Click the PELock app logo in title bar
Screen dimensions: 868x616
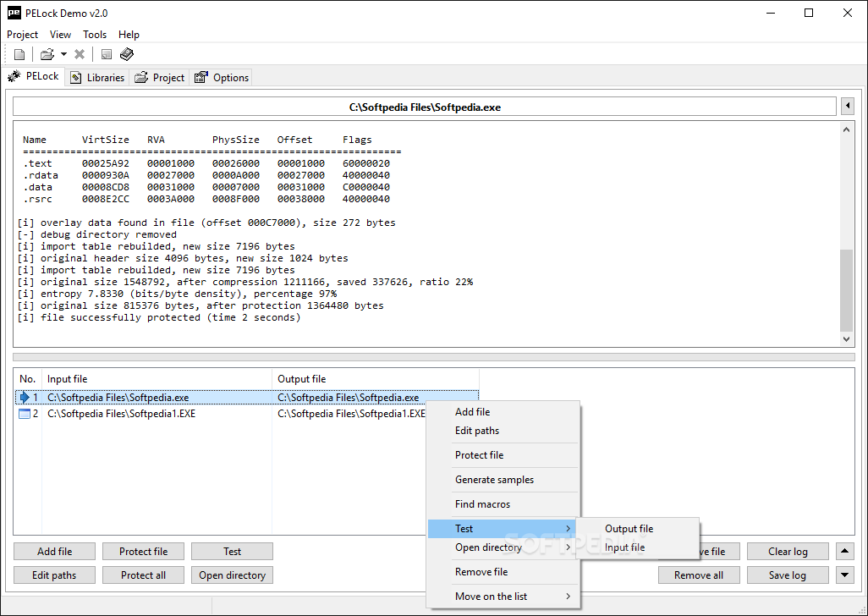click(14, 13)
